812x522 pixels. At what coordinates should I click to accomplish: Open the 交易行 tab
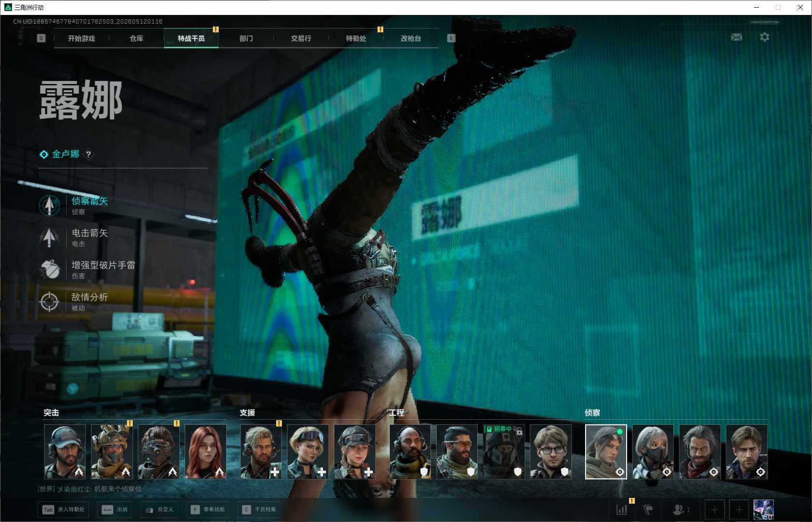coord(301,38)
